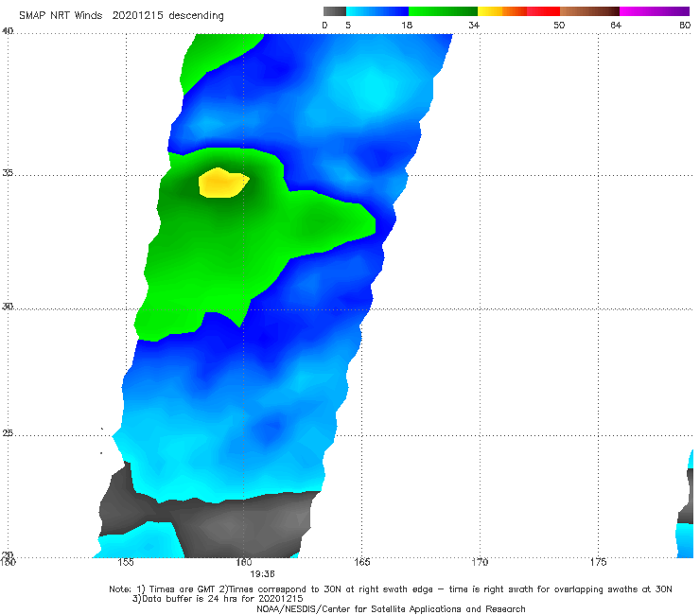Image resolution: width=700 pixels, height=615 pixels.
Task: Click the green segment of the color bar
Action: click(443, 11)
